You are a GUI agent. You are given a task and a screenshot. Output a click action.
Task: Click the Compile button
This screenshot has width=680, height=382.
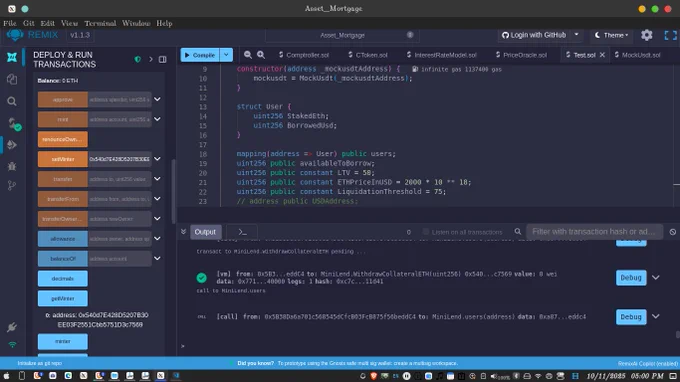(x=200, y=55)
